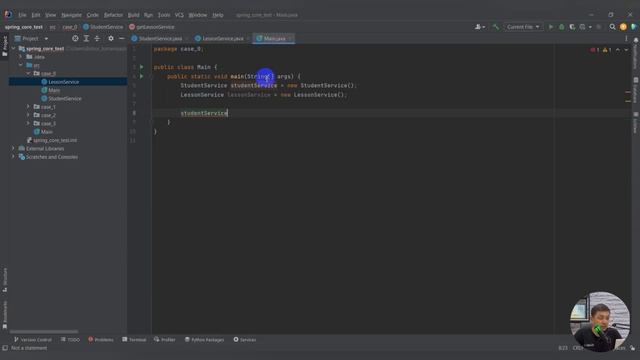Expand the .idea folder
This screenshot has width=640, height=360.
[21, 57]
